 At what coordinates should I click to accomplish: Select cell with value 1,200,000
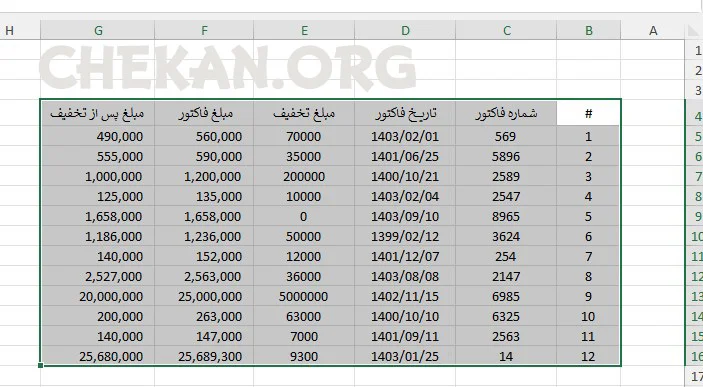(204, 176)
